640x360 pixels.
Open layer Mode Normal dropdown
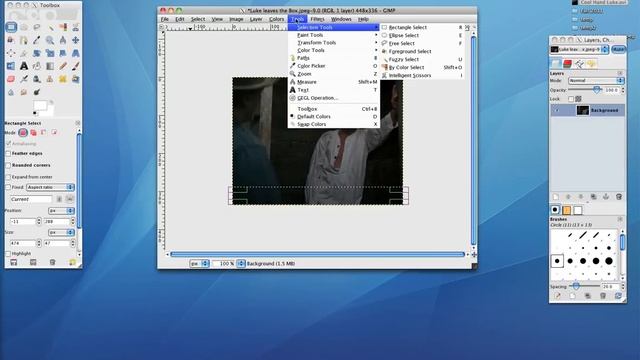coord(596,80)
